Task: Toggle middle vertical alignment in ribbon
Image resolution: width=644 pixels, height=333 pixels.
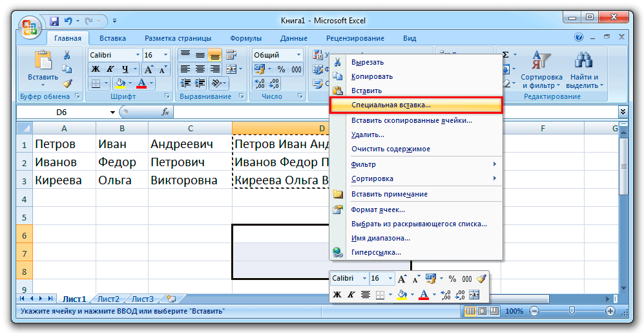Action: (x=200, y=55)
